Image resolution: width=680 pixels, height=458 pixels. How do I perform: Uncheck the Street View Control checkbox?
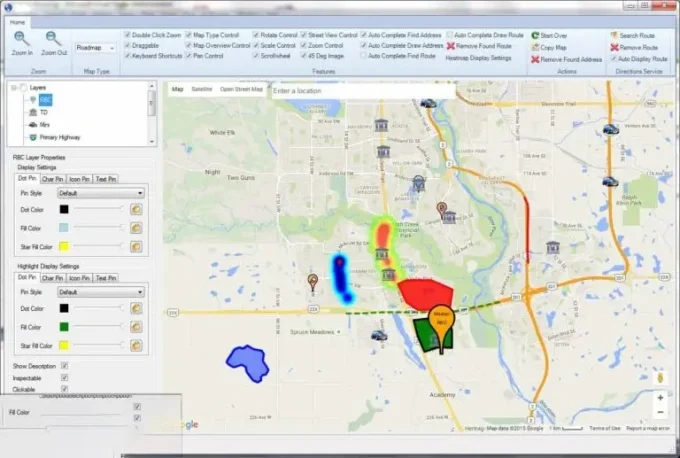coord(302,35)
